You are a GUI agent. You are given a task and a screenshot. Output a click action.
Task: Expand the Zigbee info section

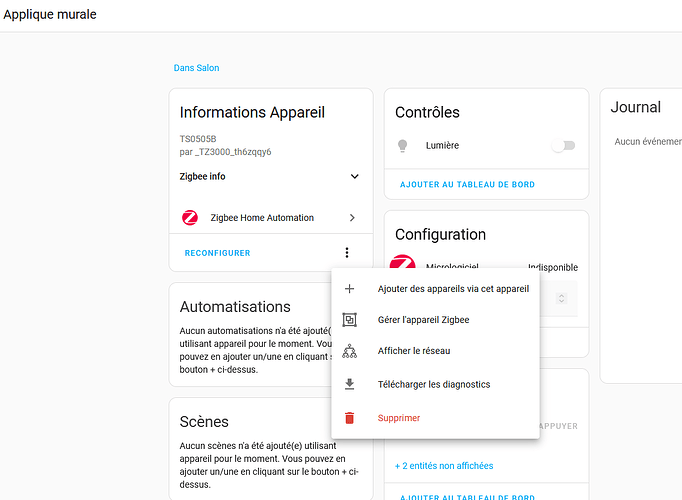click(355, 176)
